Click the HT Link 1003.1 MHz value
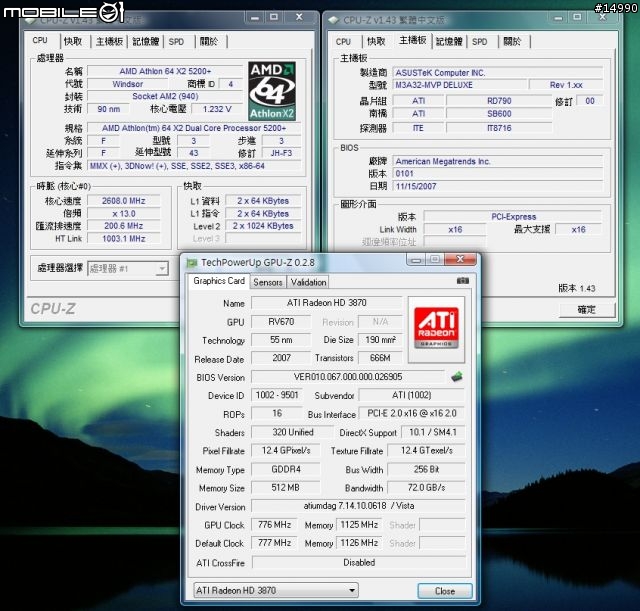This screenshot has height=611, width=640. [124, 238]
